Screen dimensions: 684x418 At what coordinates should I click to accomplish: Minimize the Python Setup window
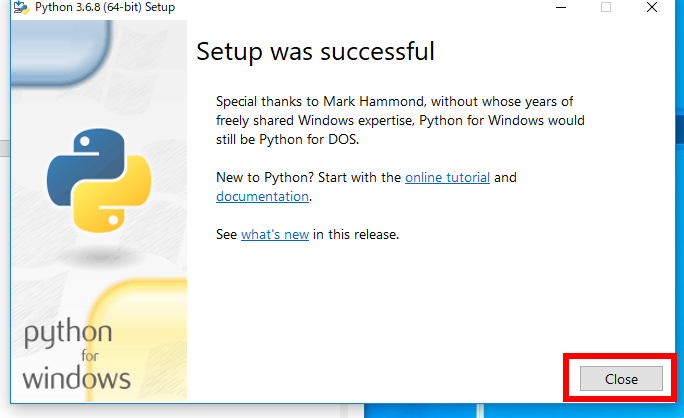561,7
